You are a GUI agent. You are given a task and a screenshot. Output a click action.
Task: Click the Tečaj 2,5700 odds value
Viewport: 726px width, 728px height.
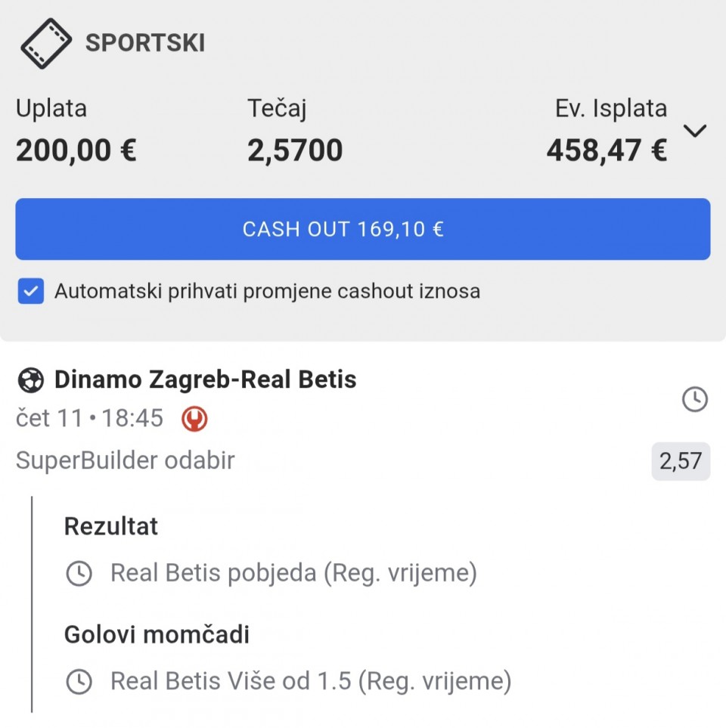tap(295, 150)
